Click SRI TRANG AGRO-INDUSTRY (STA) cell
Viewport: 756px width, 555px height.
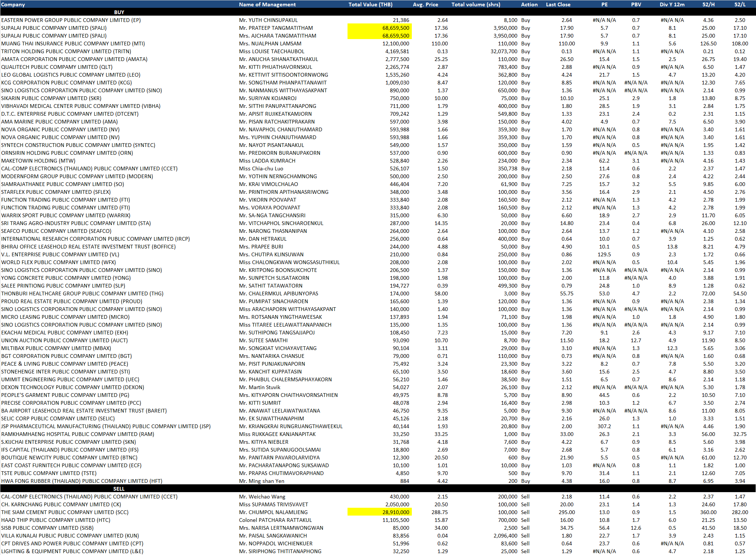(76, 223)
